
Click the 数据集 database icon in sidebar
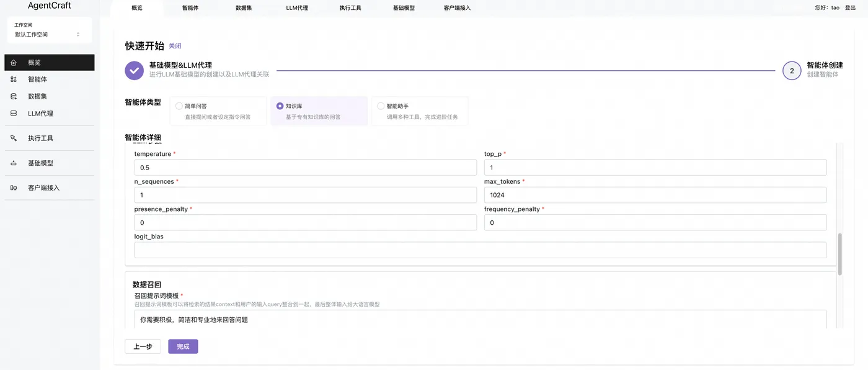(x=14, y=96)
